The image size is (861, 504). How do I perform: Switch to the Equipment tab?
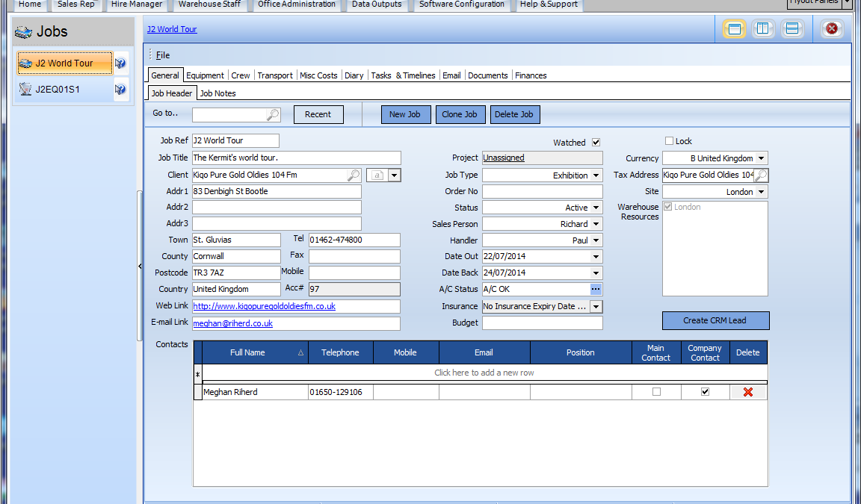coord(205,75)
